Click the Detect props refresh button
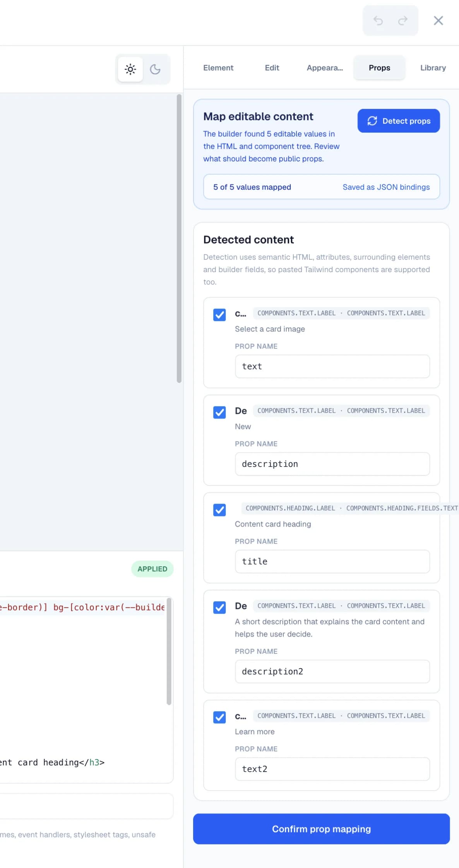The image size is (459, 868). click(x=399, y=121)
